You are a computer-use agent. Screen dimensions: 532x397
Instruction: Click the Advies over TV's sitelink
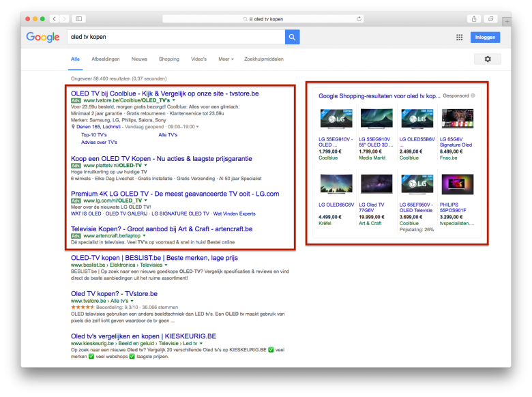point(99,142)
